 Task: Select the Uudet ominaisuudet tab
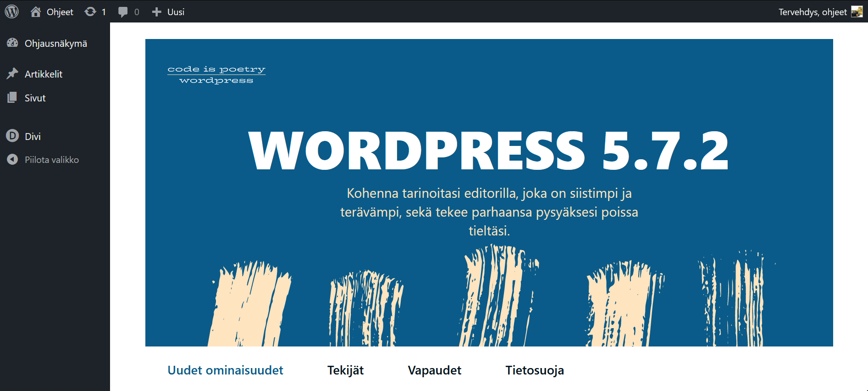[225, 370]
